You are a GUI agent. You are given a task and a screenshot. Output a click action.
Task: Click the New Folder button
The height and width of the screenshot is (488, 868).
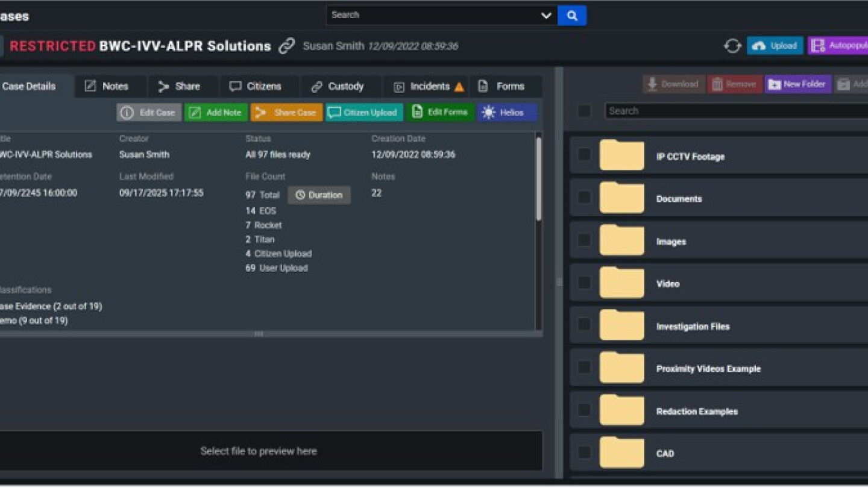pos(798,84)
